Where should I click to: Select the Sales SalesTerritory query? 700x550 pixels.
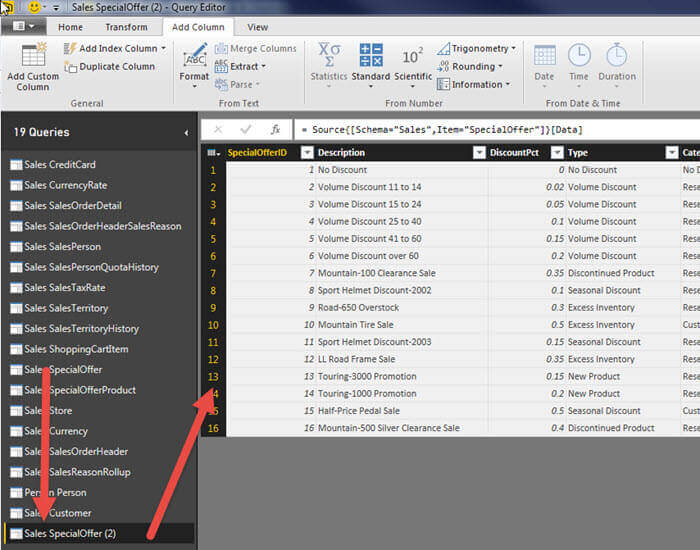66,308
